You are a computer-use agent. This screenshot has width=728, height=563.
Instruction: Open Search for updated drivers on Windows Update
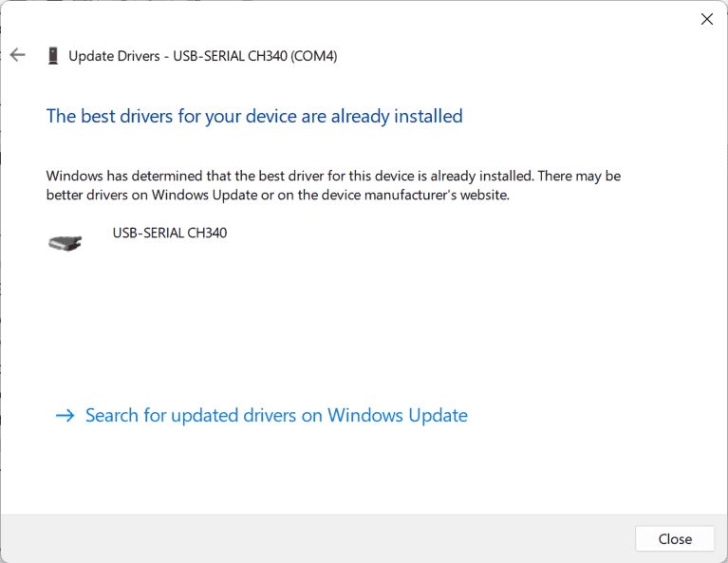pyautogui.click(x=276, y=416)
